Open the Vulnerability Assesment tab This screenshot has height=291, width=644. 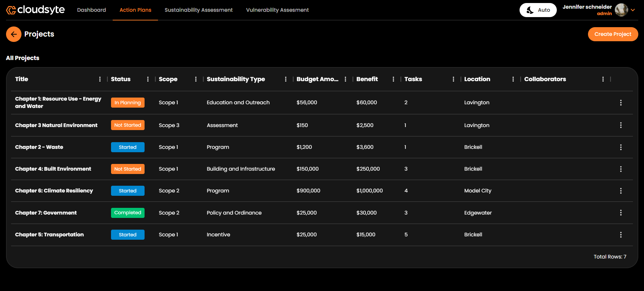[277, 10]
